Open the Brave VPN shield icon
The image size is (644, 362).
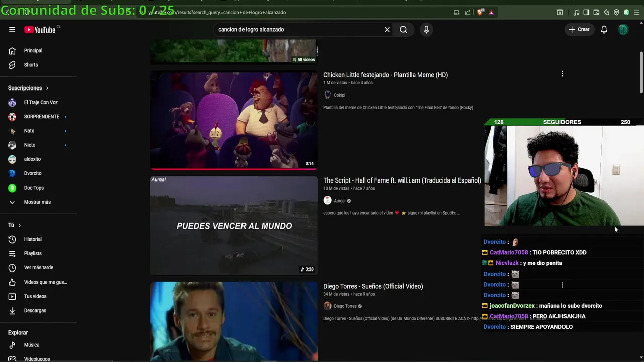616,12
